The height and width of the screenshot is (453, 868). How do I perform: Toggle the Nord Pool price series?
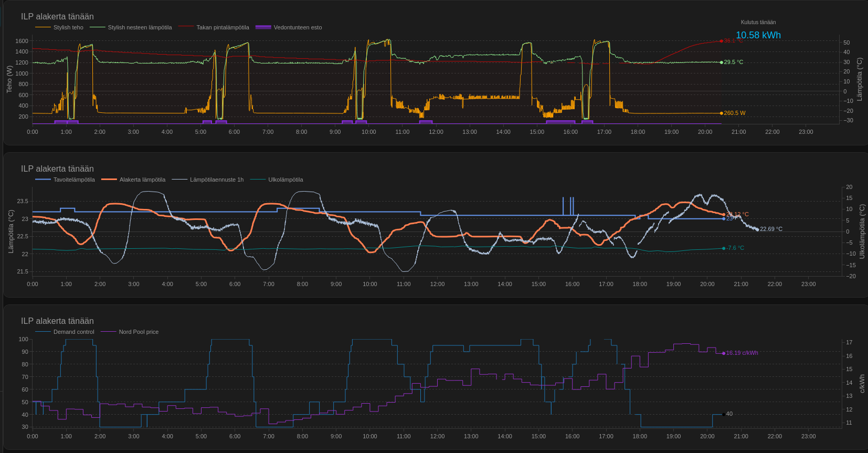click(x=139, y=332)
